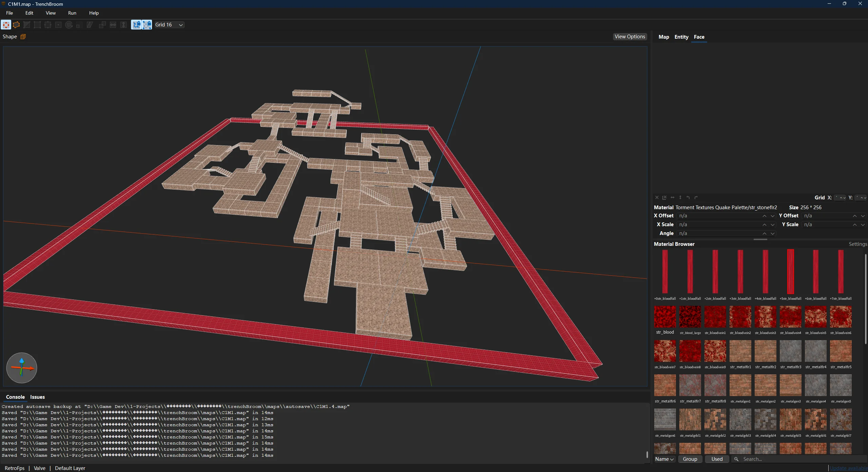Open Material Browser Settings link
868x472 pixels.
point(857,244)
